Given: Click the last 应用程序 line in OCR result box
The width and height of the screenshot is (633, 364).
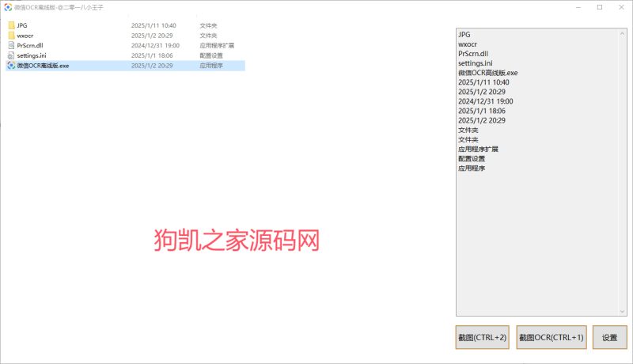Looking at the screenshot, I should click(x=472, y=169).
